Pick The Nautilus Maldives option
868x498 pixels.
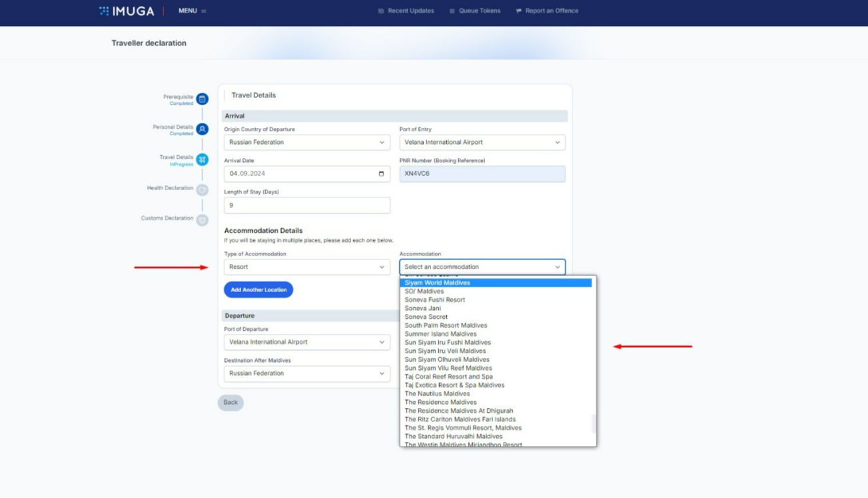[x=496, y=394]
